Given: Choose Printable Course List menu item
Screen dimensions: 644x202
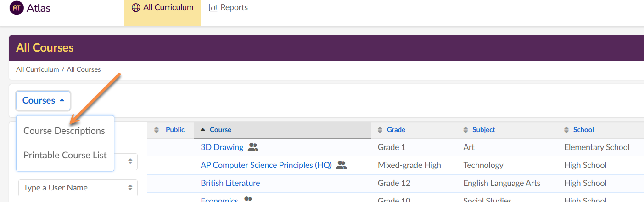Looking at the screenshot, I should click(65, 155).
